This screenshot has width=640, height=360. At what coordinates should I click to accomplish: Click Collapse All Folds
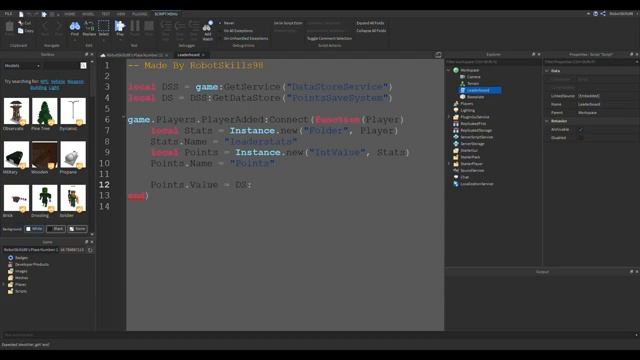click(x=371, y=31)
